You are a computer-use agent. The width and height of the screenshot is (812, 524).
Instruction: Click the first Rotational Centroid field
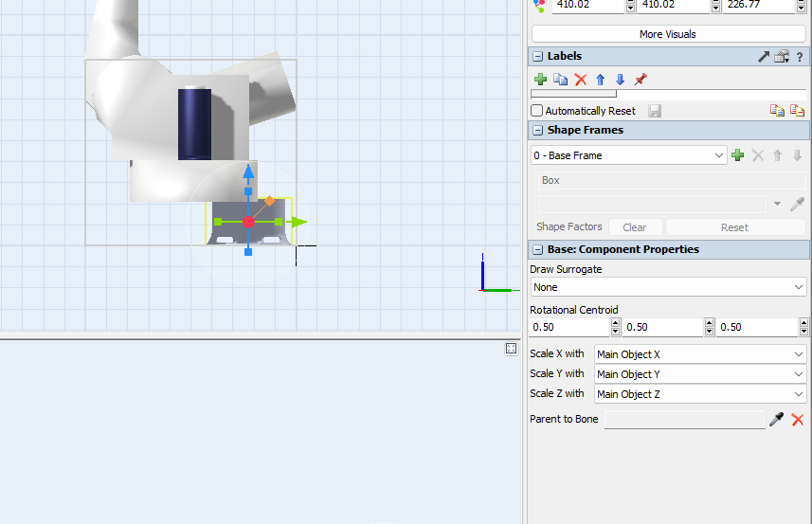point(568,327)
